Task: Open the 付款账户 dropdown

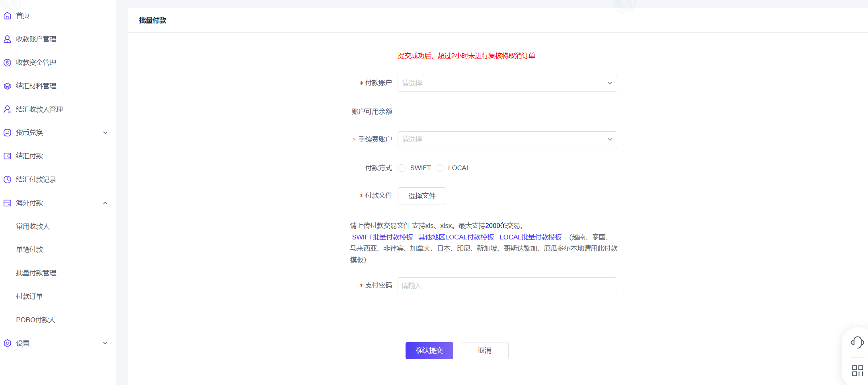Action: point(507,84)
